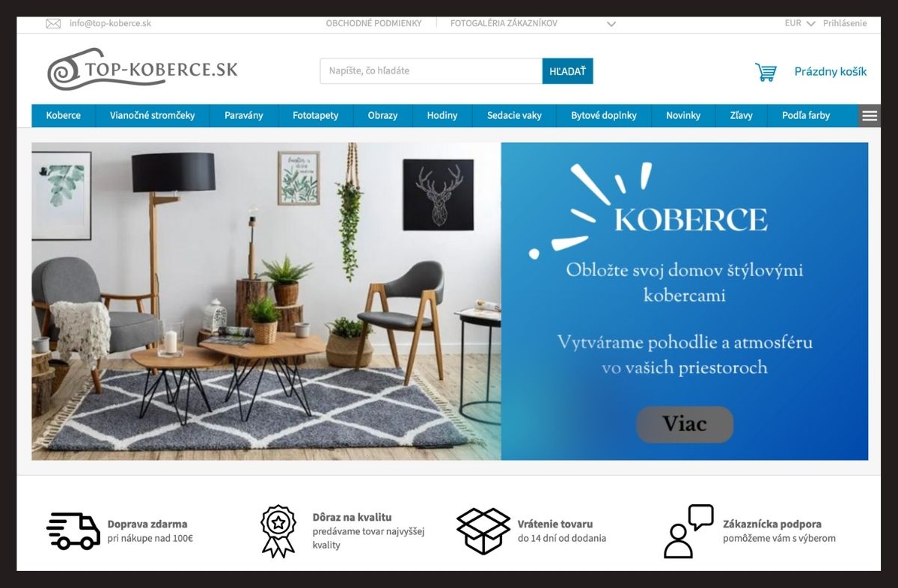Click the HĽADAŤ search button
898x588 pixels.
pos(567,71)
